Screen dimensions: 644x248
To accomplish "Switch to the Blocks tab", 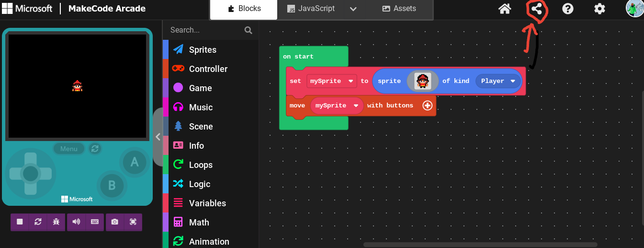I will click(244, 9).
